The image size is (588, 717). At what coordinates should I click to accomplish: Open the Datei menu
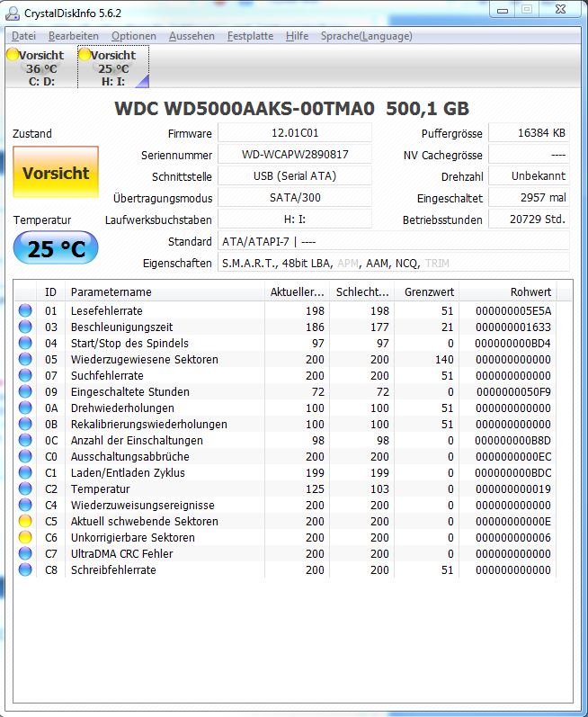(x=23, y=36)
